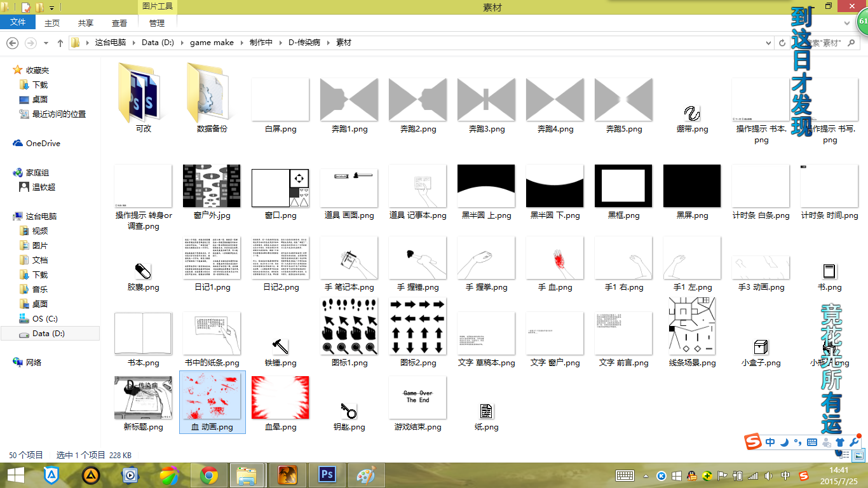The width and height of the screenshot is (868, 488).
Task: Open OS (C:) drive in sidebar
Action: [44, 318]
